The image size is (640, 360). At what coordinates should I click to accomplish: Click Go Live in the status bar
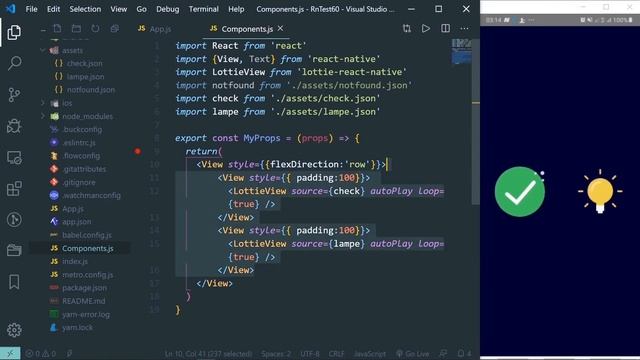pyautogui.click(x=412, y=353)
